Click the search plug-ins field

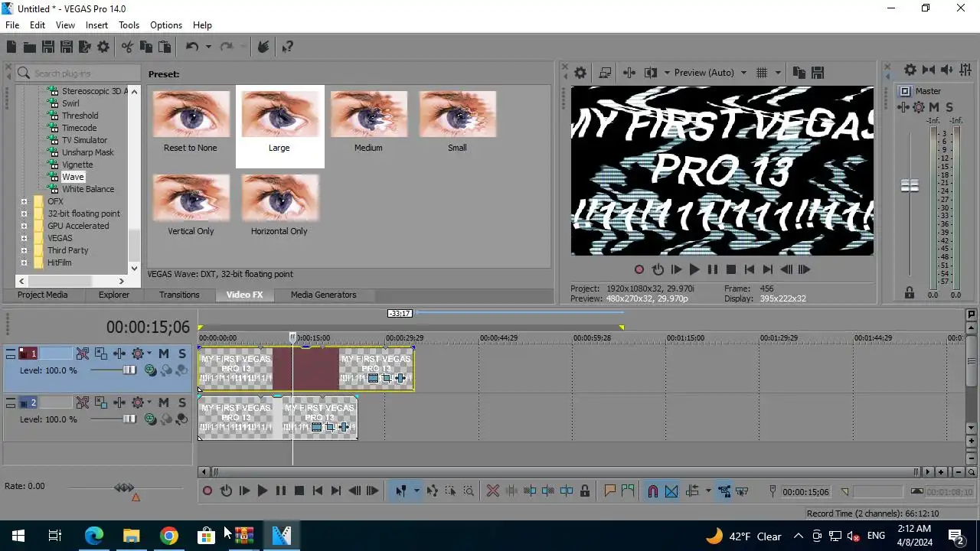(x=77, y=73)
